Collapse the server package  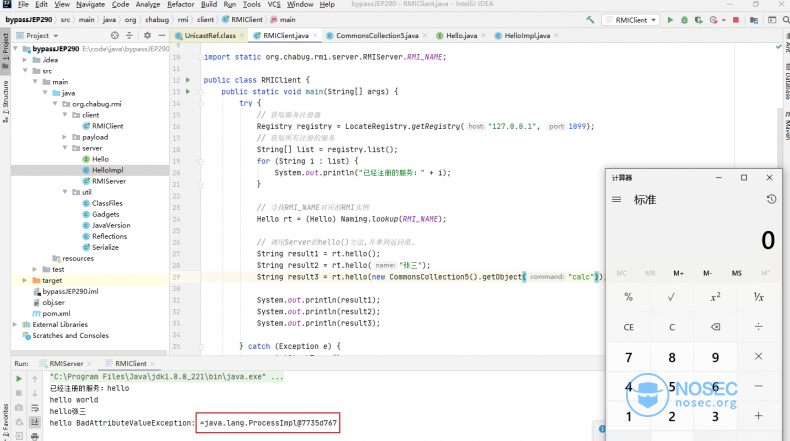point(64,148)
